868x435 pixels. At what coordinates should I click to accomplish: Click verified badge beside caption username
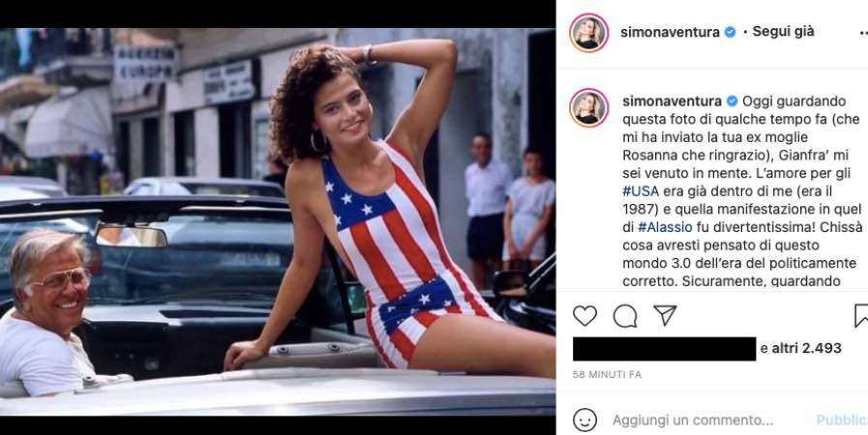point(732,101)
